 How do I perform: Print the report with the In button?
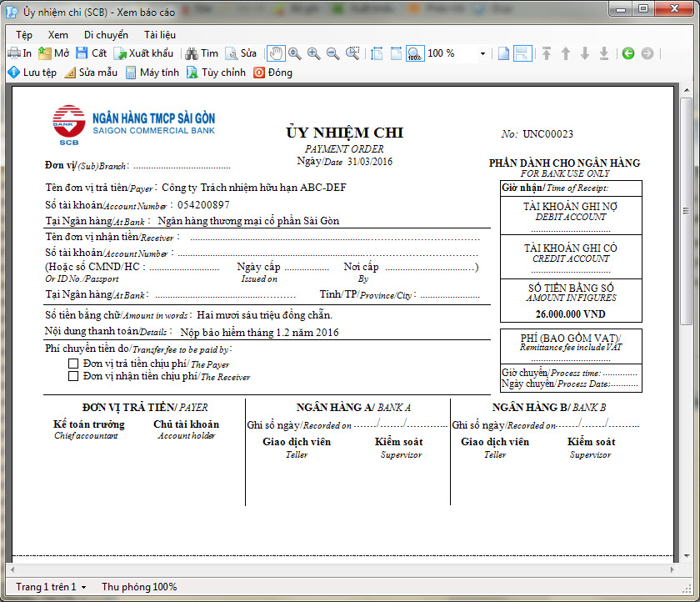tap(20, 53)
